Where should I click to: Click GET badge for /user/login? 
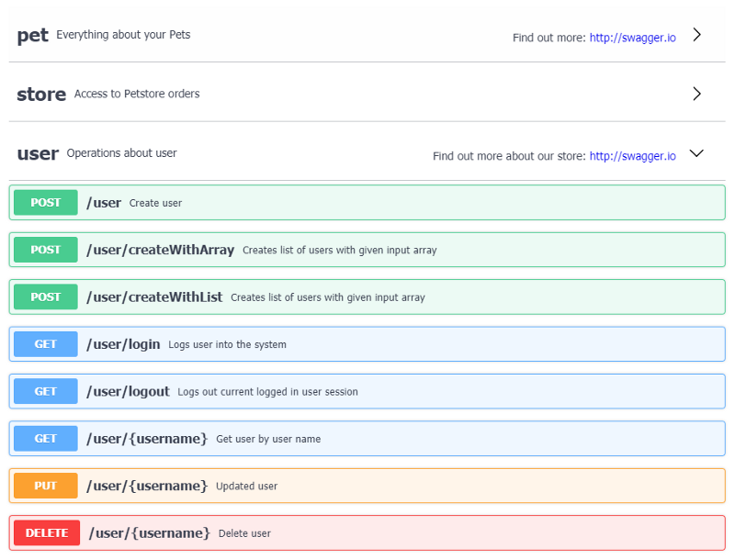[46, 344]
